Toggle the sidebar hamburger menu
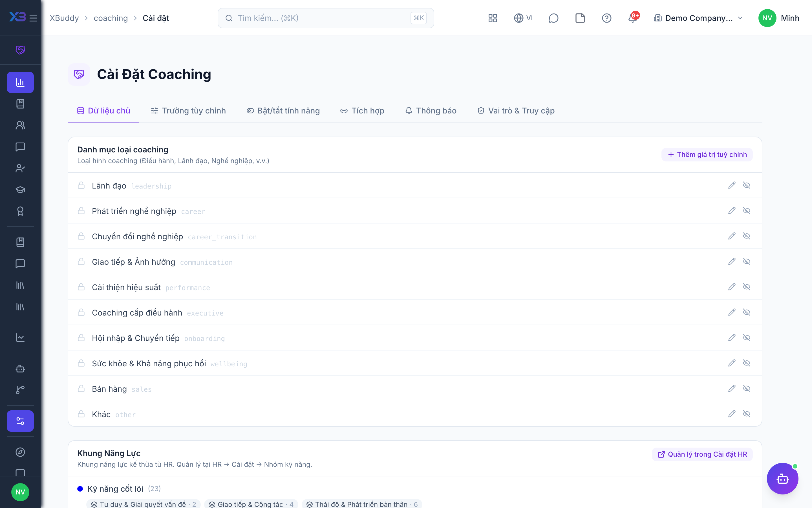 (x=33, y=18)
